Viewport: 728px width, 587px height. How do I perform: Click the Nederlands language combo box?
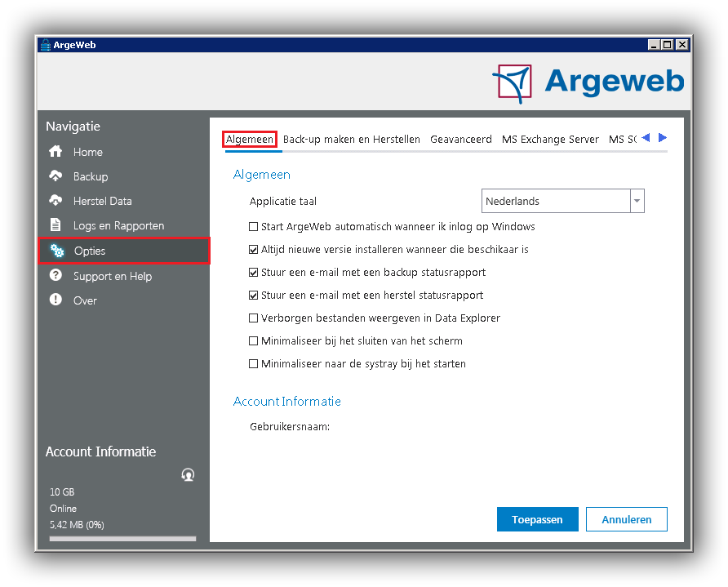562,201
